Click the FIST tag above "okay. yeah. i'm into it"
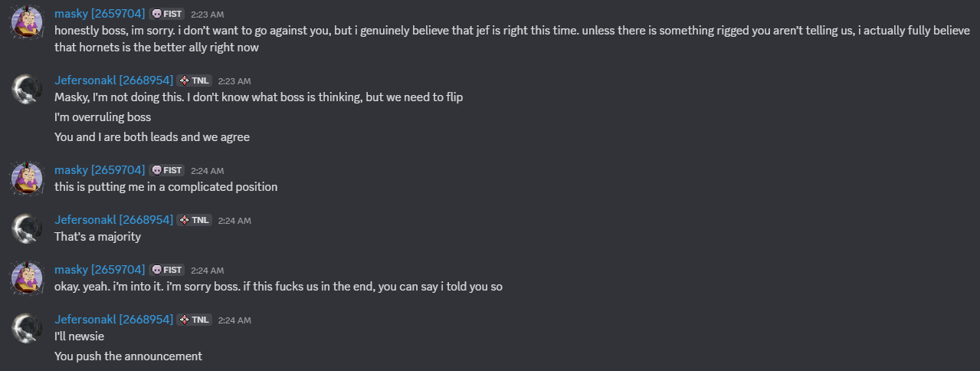This screenshot has height=371, width=980. pyautogui.click(x=167, y=270)
